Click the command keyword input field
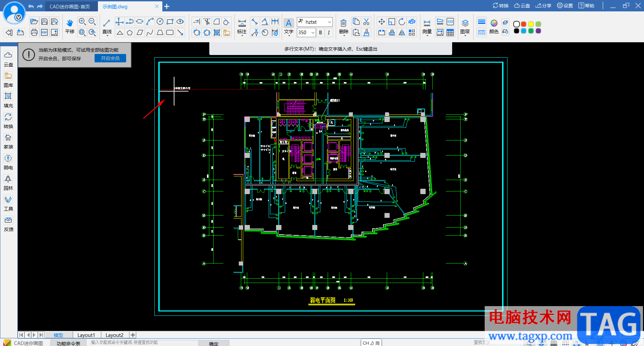 144,343
